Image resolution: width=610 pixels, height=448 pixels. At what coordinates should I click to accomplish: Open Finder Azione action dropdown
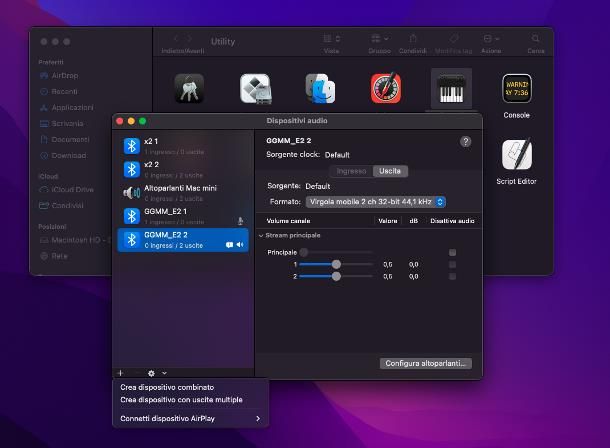tap(491, 38)
